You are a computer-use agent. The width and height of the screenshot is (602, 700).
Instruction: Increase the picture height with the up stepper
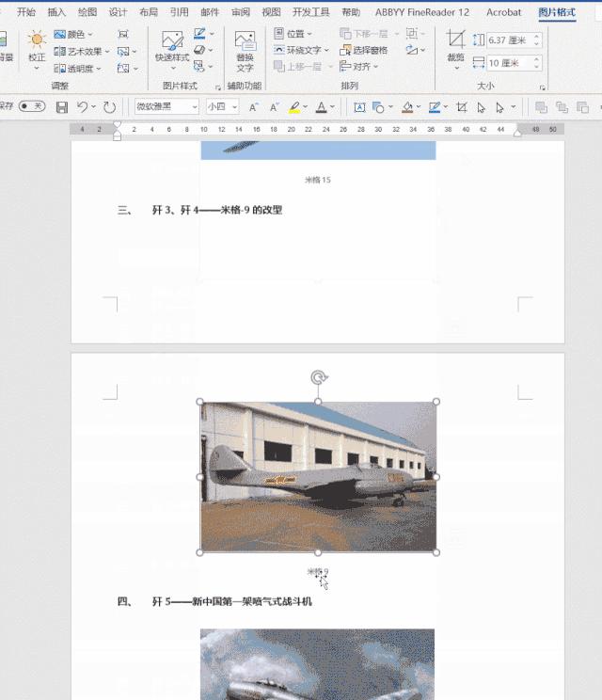coord(537,37)
